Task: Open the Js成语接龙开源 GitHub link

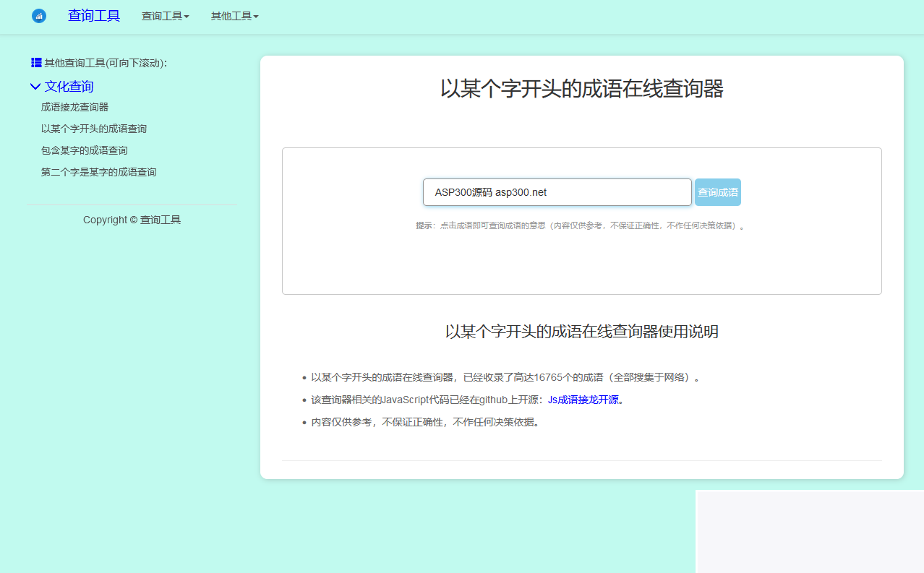Action: (x=583, y=399)
